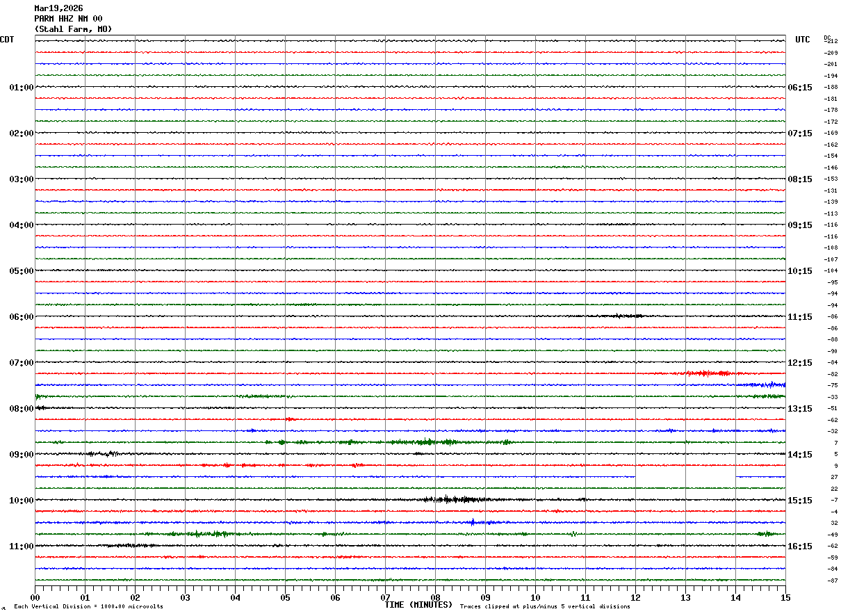Click the UTC timezone header
The image size is (841, 616).
[x=803, y=40]
